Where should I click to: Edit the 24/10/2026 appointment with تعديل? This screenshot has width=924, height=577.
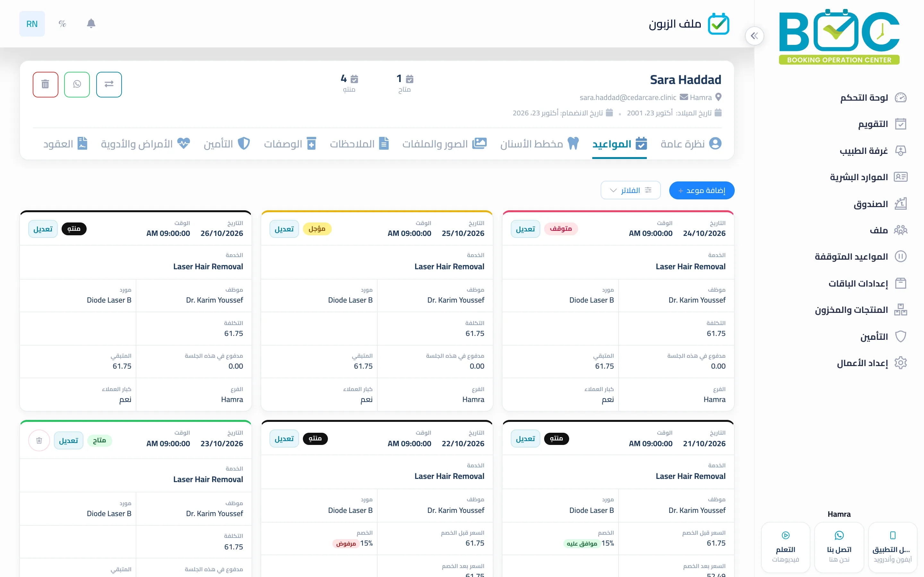tap(526, 229)
